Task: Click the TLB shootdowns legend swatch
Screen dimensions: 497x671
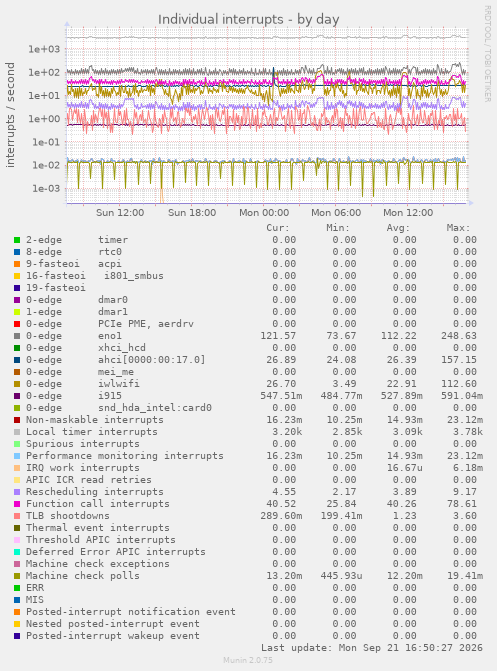Action: pyautogui.click(x=17, y=516)
